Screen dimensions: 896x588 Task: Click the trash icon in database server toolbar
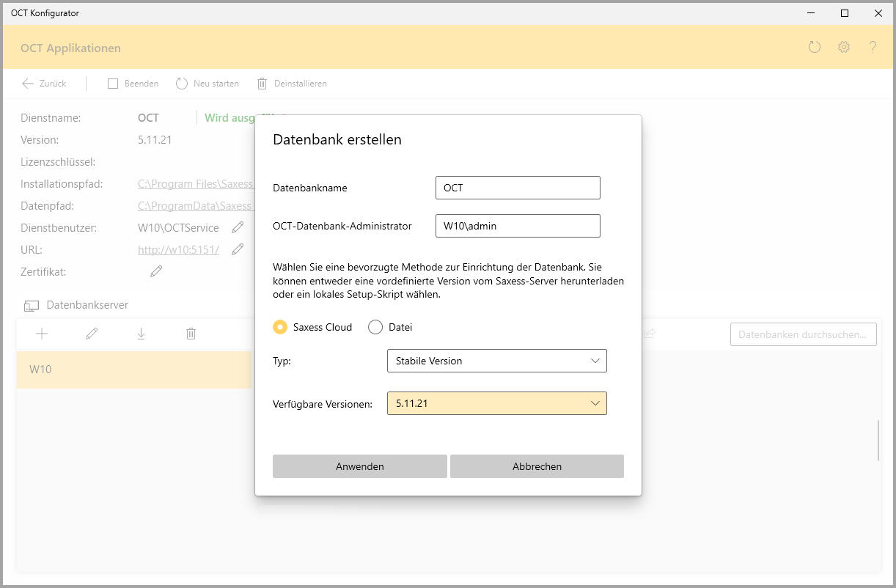(191, 334)
